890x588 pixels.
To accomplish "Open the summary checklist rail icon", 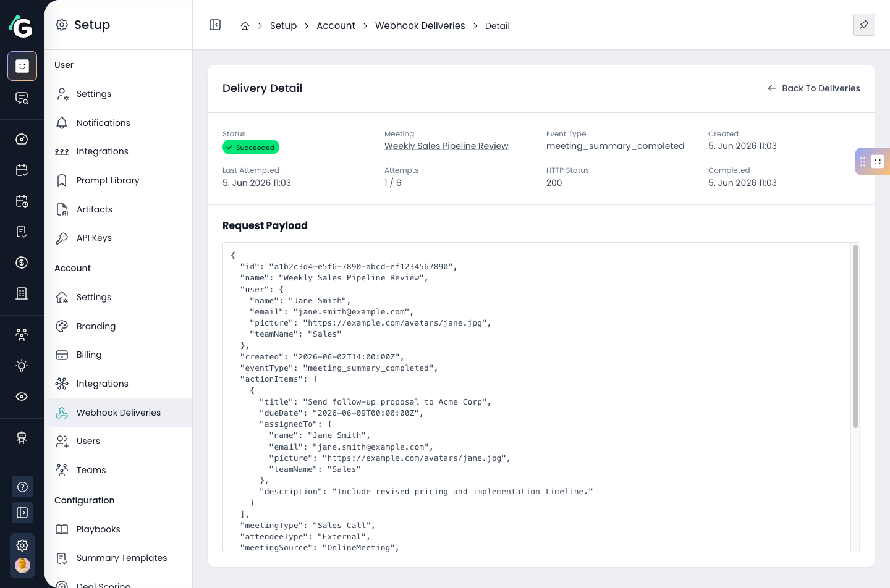I will 22,232.
